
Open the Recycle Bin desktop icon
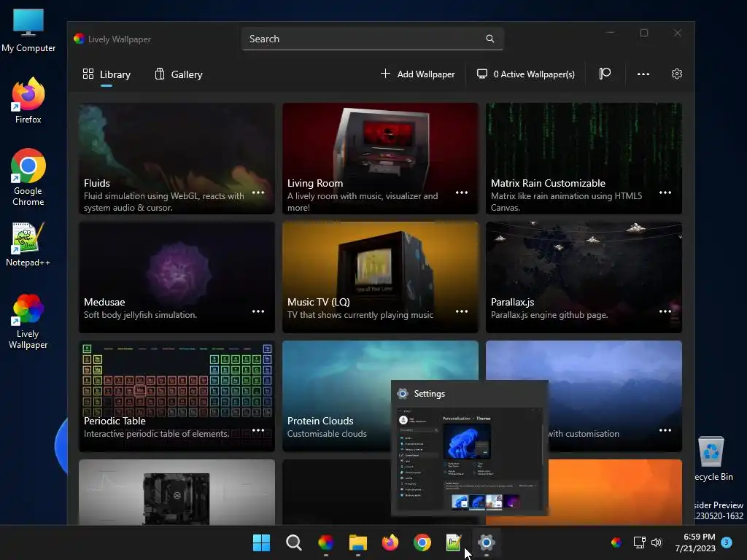(x=712, y=458)
